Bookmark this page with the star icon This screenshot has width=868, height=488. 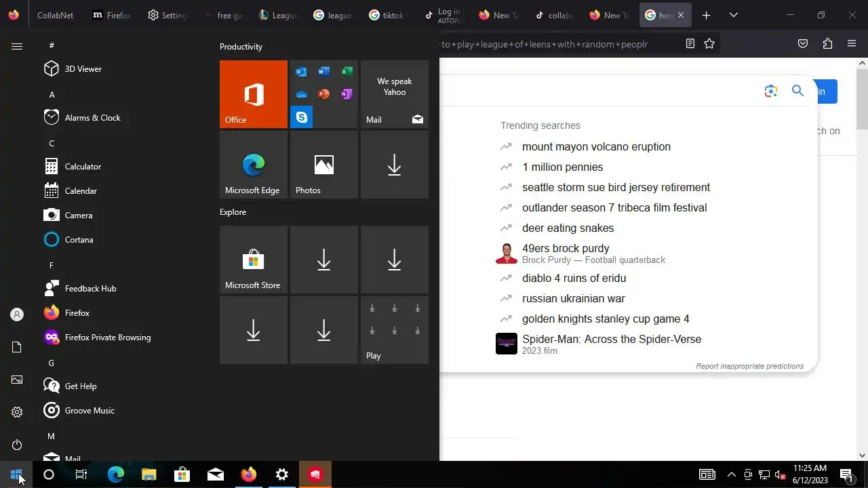tap(709, 43)
